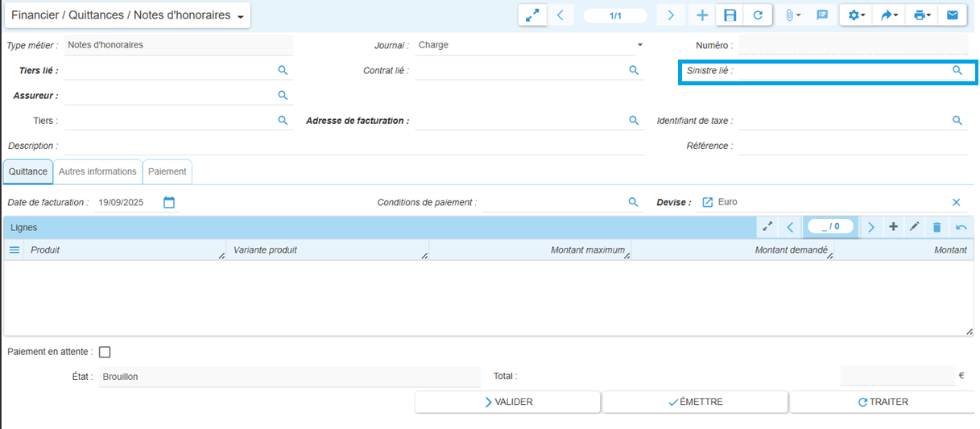Expand the Journal dropdown showing Charge
Image resolution: width=980 pixels, height=429 pixels.
coord(640,45)
